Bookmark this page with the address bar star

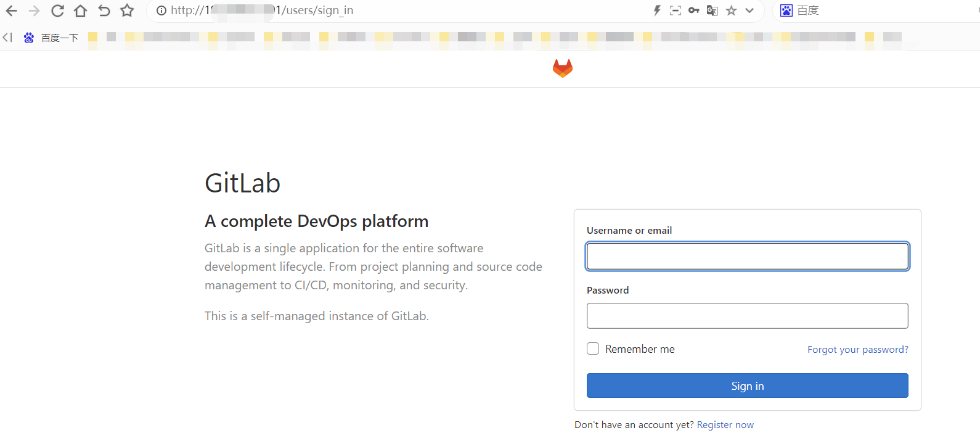[x=732, y=10]
